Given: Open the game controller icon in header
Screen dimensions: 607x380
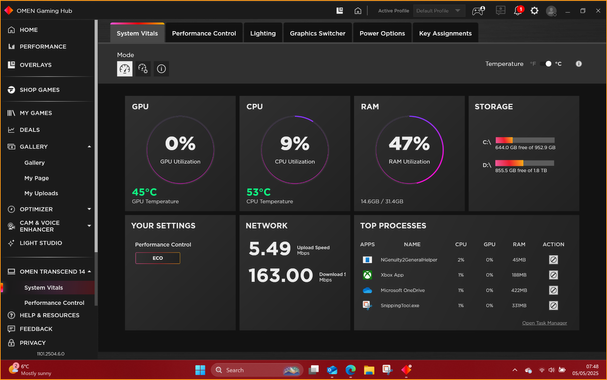Looking at the screenshot, I should coord(478,10).
